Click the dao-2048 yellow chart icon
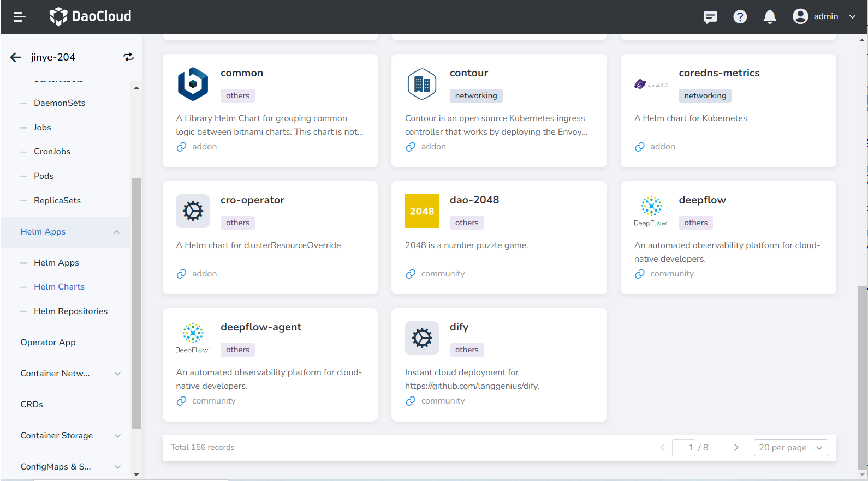Screen dimensions: 868x481 coord(421,211)
